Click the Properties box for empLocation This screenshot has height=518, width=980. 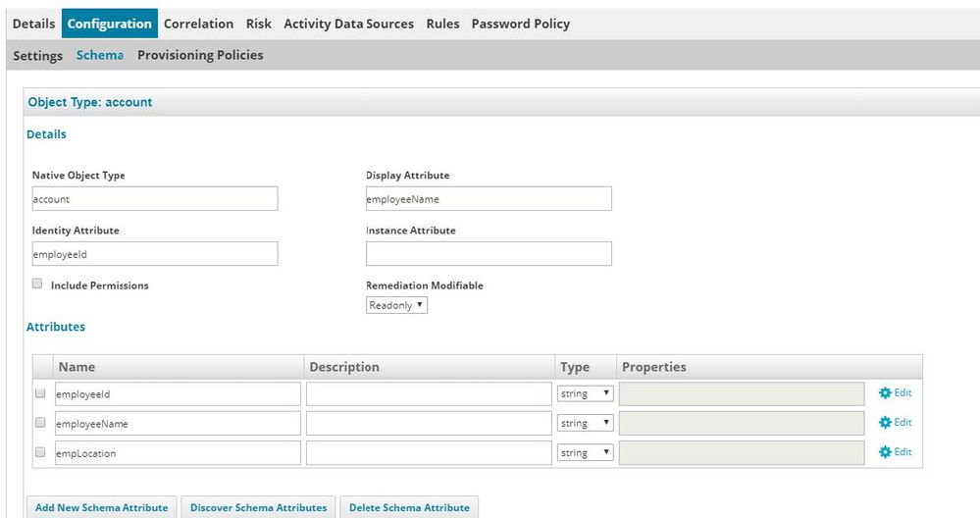[742, 453]
